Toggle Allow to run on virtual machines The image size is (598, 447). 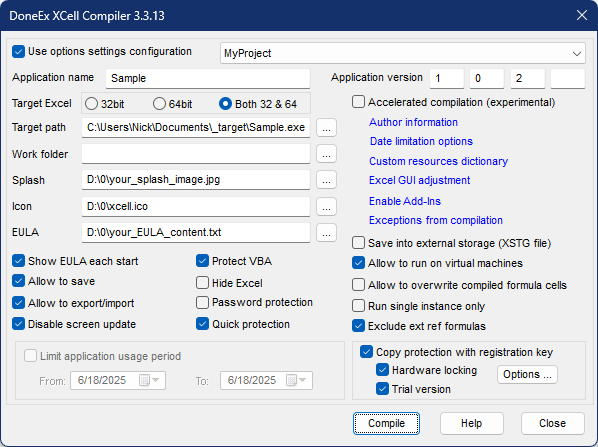(358, 263)
